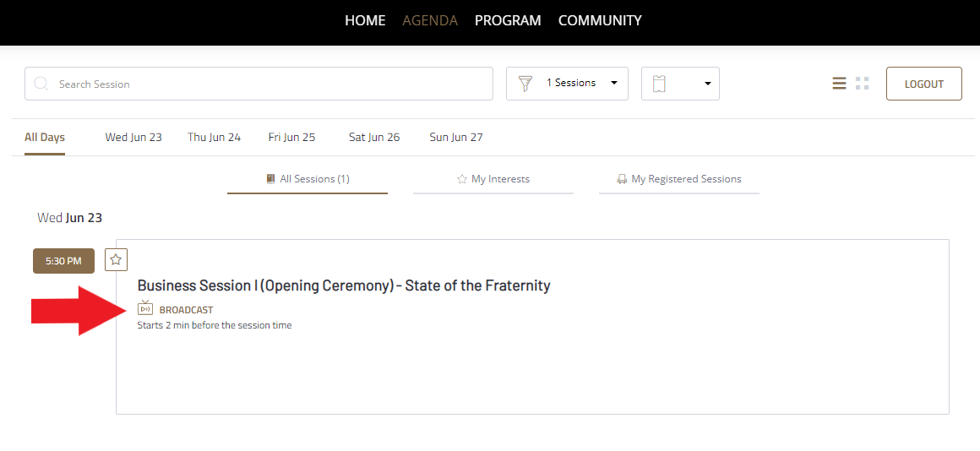Click the printer icon beside My Registered Sessions
Viewport: 980px width, 451px height.
[622, 179]
